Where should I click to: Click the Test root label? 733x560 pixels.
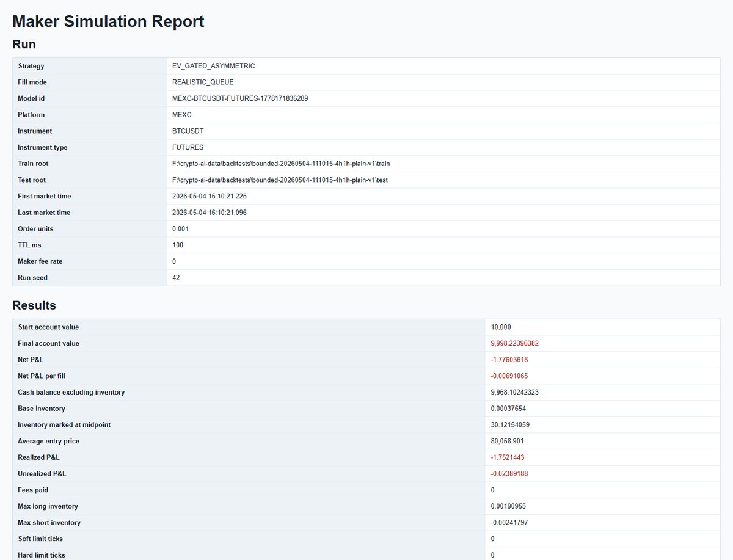point(32,180)
